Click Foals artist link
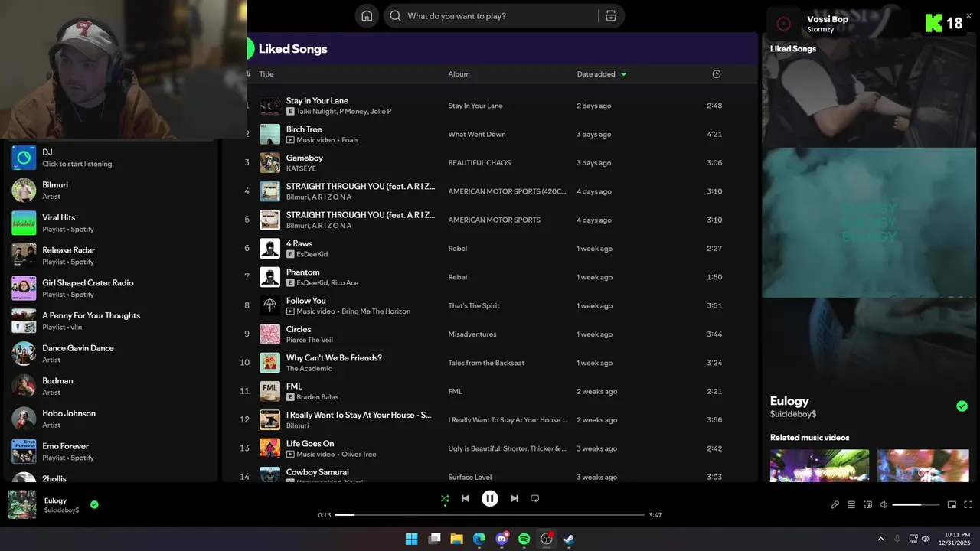The width and height of the screenshot is (980, 551). [350, 140]
